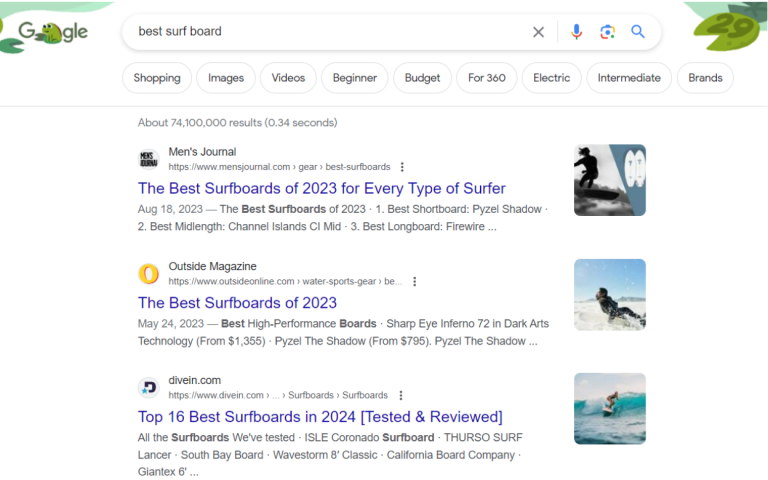
Task: Open Men's Journal surfer thumbnail image
Action: pos(610,180)
